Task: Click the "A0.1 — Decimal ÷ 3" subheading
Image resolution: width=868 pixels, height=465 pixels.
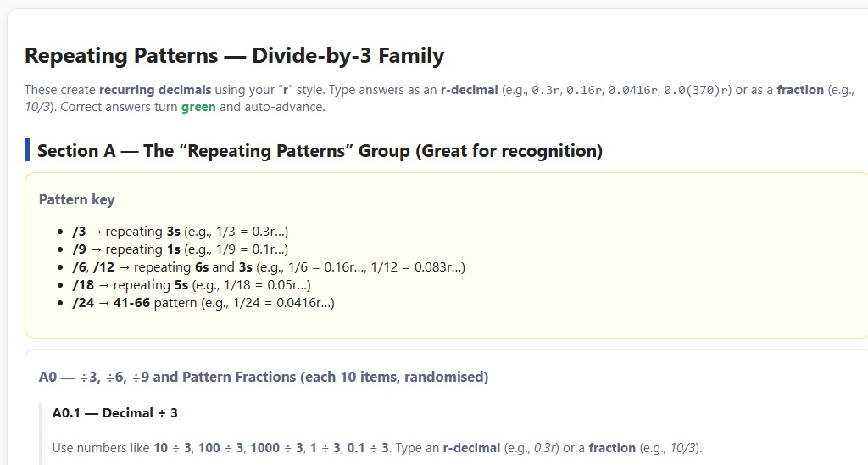Action: point(114,413)
